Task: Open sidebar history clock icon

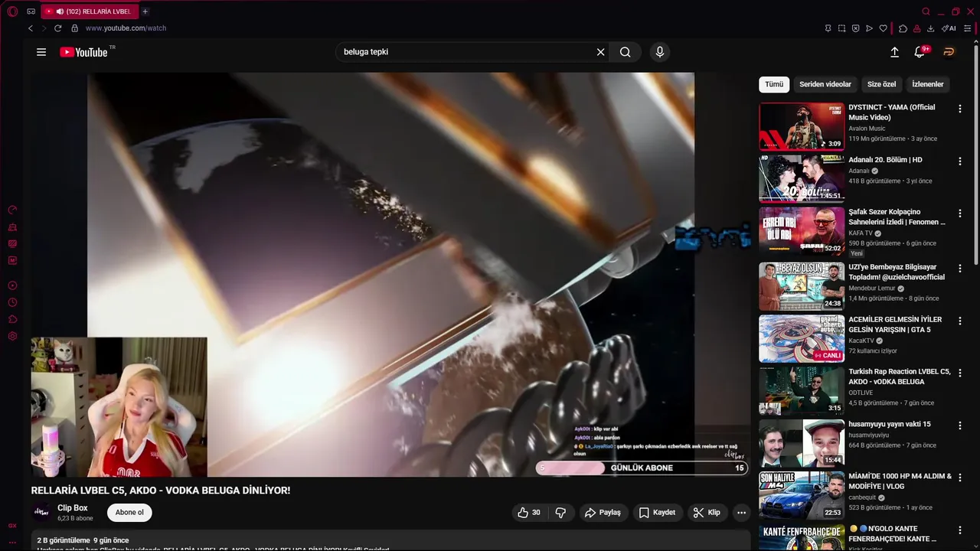Action: pyautogui.click(x=12, y=302)
